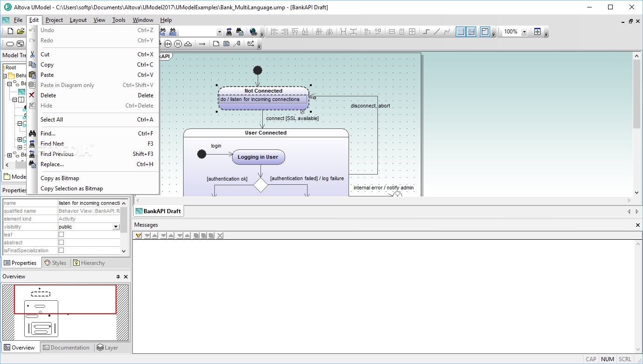This screenshot has width=643, height=364.
Task: Click the Align top toolbar icon
Action: tap(295, 32)
